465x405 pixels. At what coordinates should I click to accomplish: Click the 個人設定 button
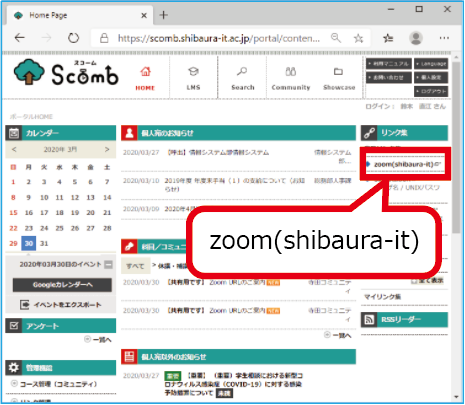tap(431, 78)
